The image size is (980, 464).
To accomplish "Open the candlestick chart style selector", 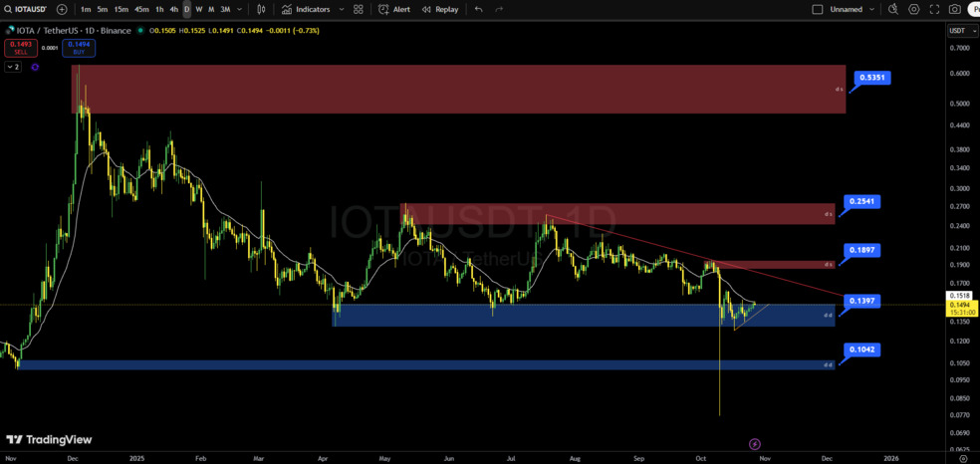I will [x=261, y=9].
